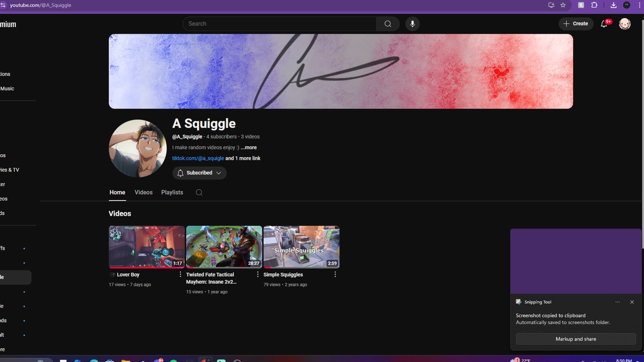This screenshot has height=362, width=644.
Task: Click the install app icon in address bar
Action: point(551,5)
